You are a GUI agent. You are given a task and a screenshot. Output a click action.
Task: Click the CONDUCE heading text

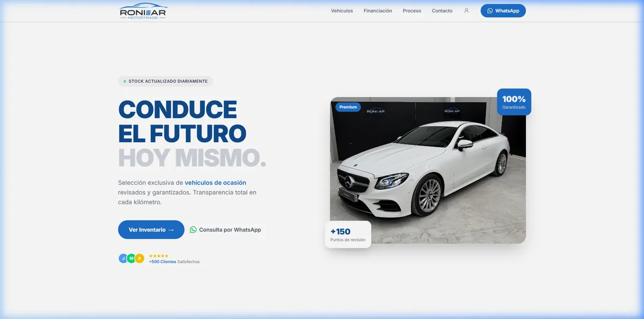tap(178, 109)
